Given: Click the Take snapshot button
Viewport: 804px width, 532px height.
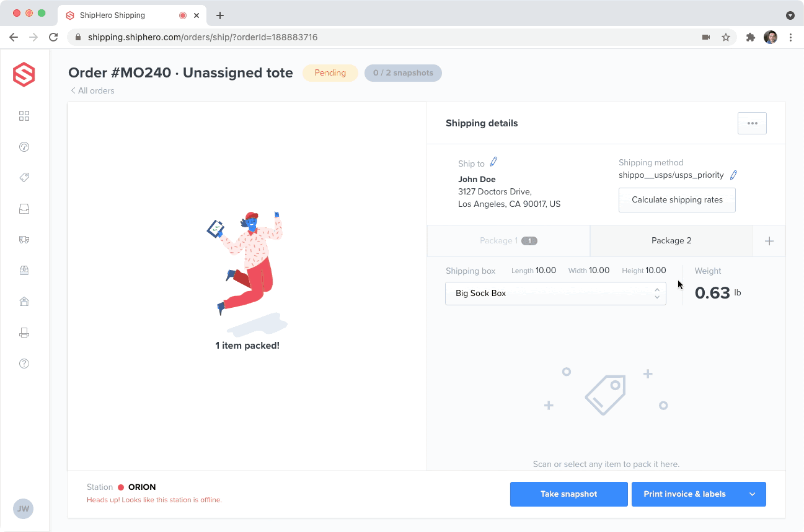Looking at the screenshot, I should 568,494.
